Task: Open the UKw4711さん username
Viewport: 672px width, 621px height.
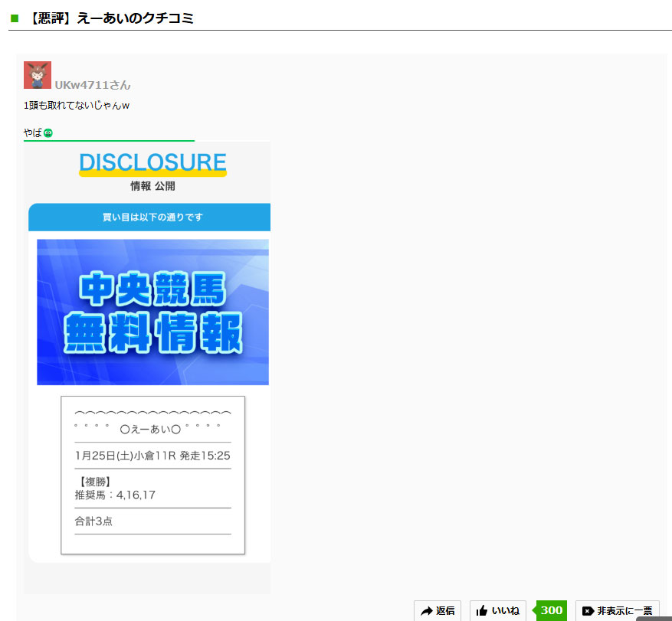Action: (x=93, y=85)
